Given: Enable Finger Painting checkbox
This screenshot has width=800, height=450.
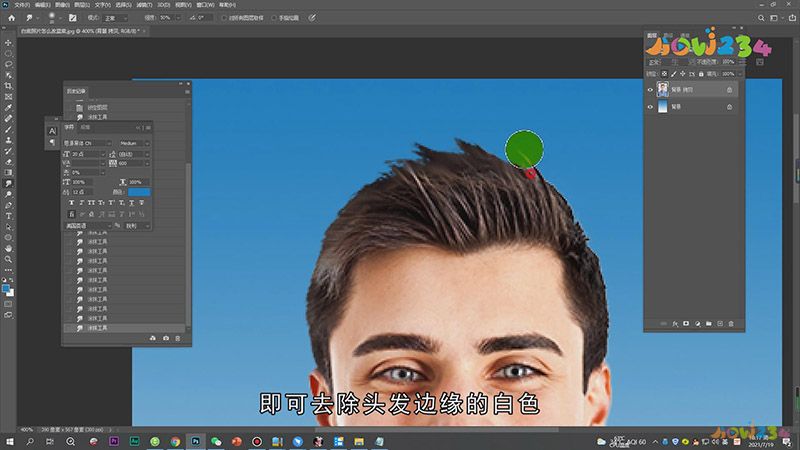Looking at the screenshot, I should pyautogui.click(x=274, y=18).
